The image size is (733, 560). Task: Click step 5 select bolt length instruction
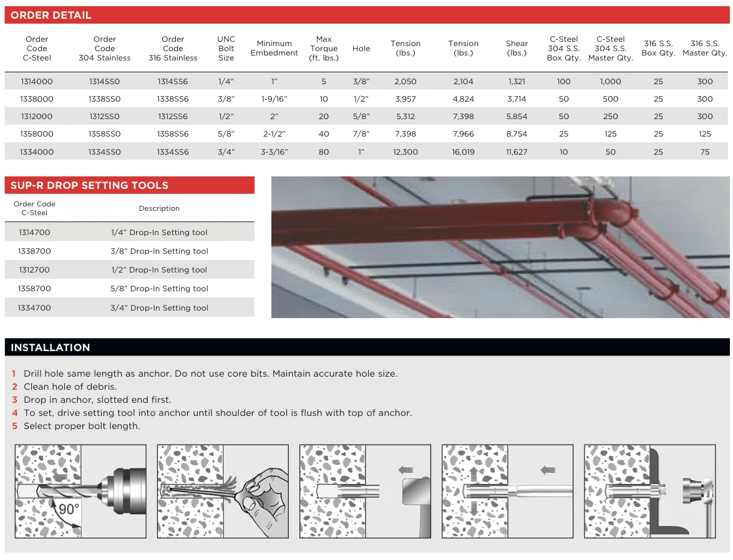[82, 426]
